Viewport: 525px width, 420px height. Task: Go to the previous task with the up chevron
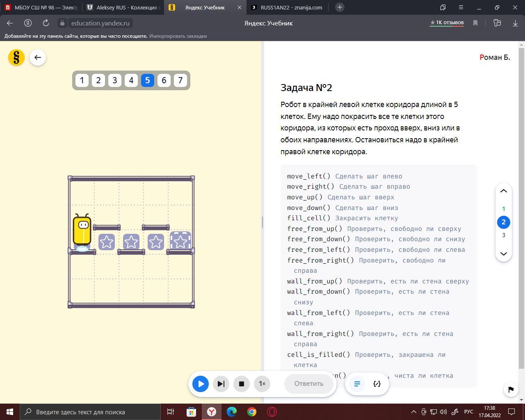click(x=504, y=191)
